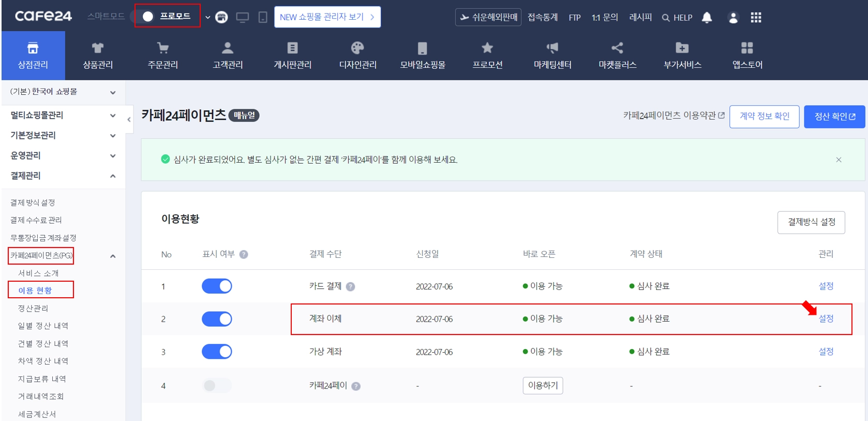
Task: Expand the 기본정보관리 section
Action: point(63,135)
